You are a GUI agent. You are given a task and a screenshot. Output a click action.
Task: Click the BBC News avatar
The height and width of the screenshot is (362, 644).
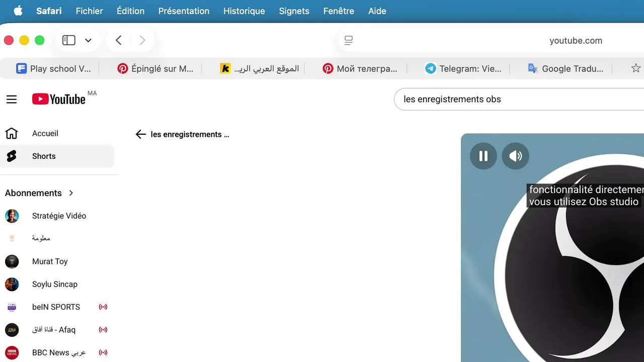pos(12,352)
